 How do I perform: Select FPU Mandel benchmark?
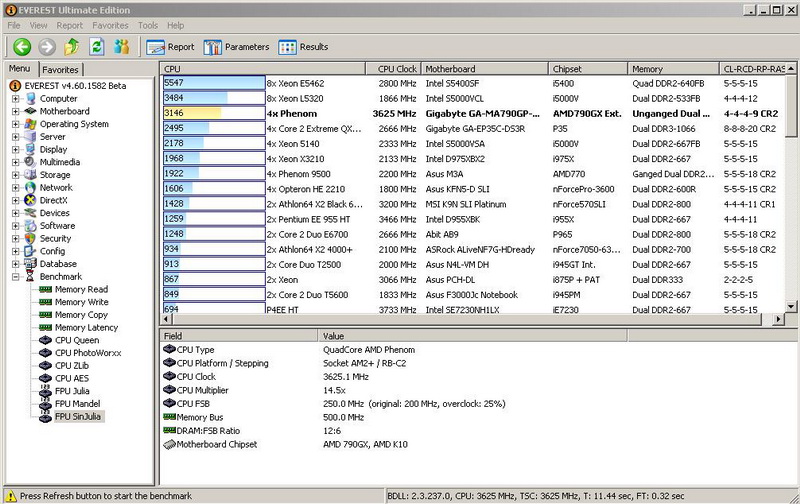tap(78, 404)
